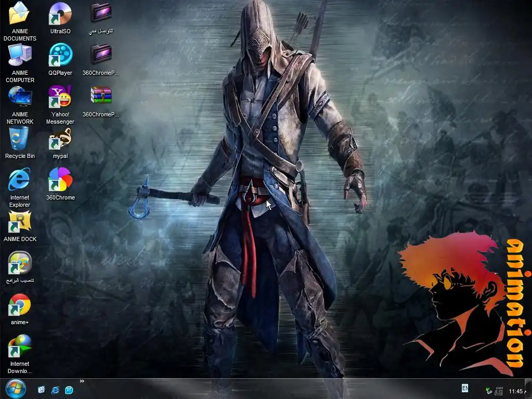Click the Show Desktop strip at taskbar end
Viewport: 532px width, 399px height.
529,389
